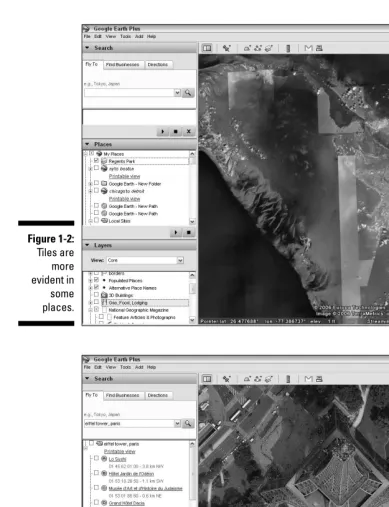Click the search magnifier beside the 'eiffel tower, paris' field
389x507 pixels.
(x=188, y=423)
